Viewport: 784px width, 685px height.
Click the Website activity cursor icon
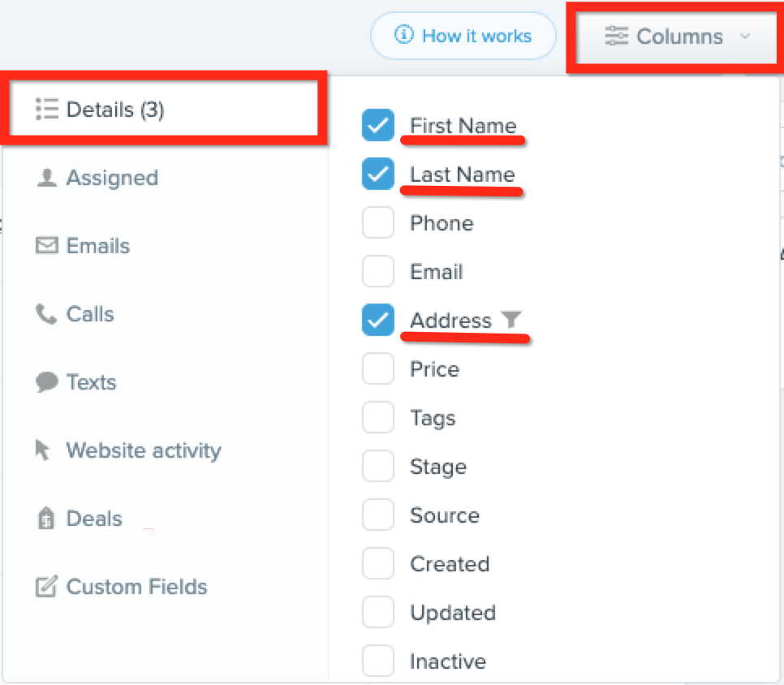(x=44, y=450)
